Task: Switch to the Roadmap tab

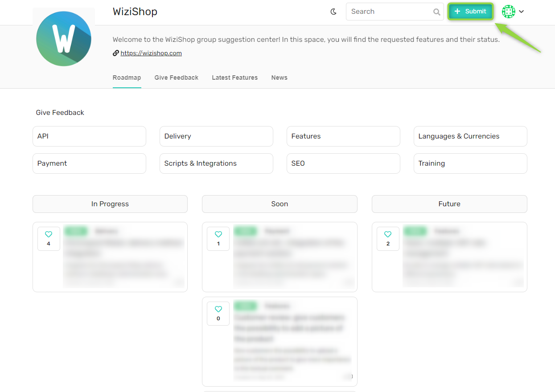Action: pyautogui.click(x=127, y=78)
